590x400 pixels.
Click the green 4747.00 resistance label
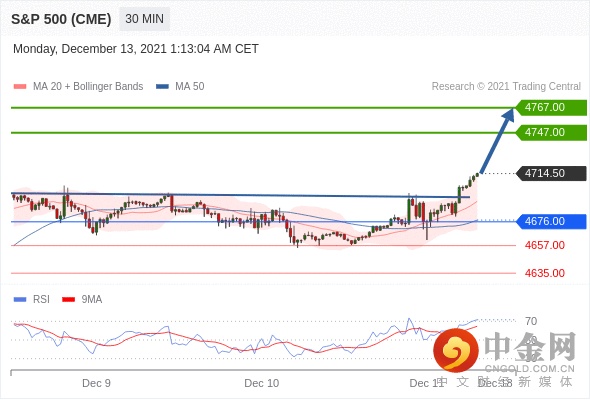pyautogui.click(x=551, y=132)
